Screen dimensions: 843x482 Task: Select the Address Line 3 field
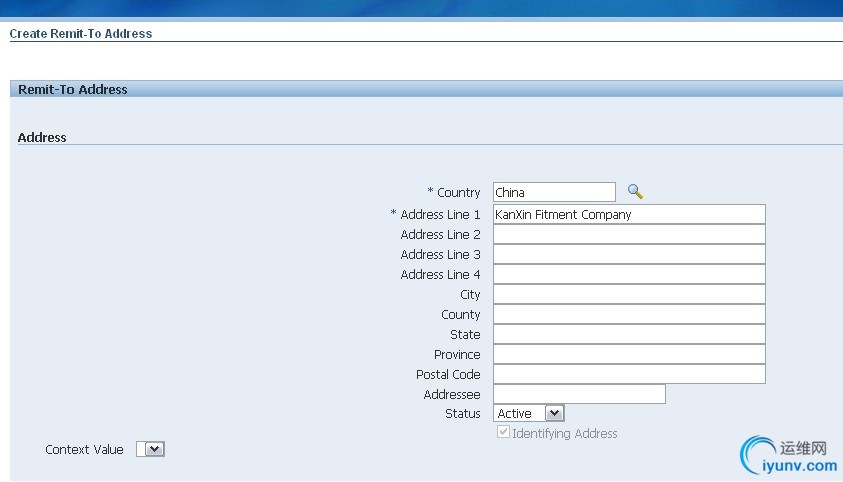click(629, 254)
